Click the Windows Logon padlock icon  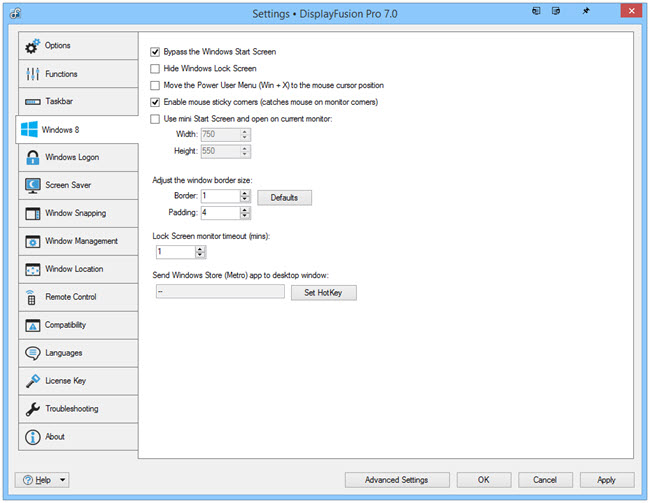click(x=33, y=157)
